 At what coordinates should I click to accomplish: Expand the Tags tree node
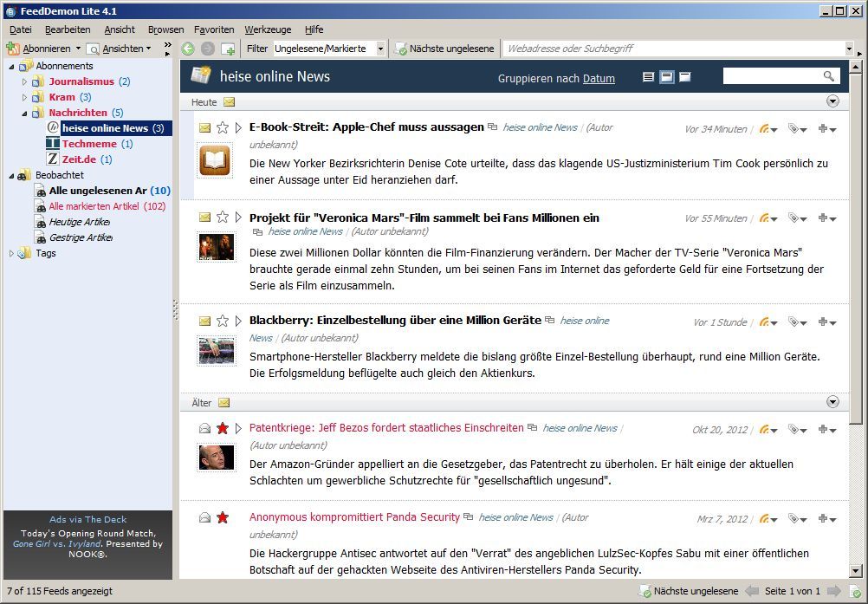(11, 253)
